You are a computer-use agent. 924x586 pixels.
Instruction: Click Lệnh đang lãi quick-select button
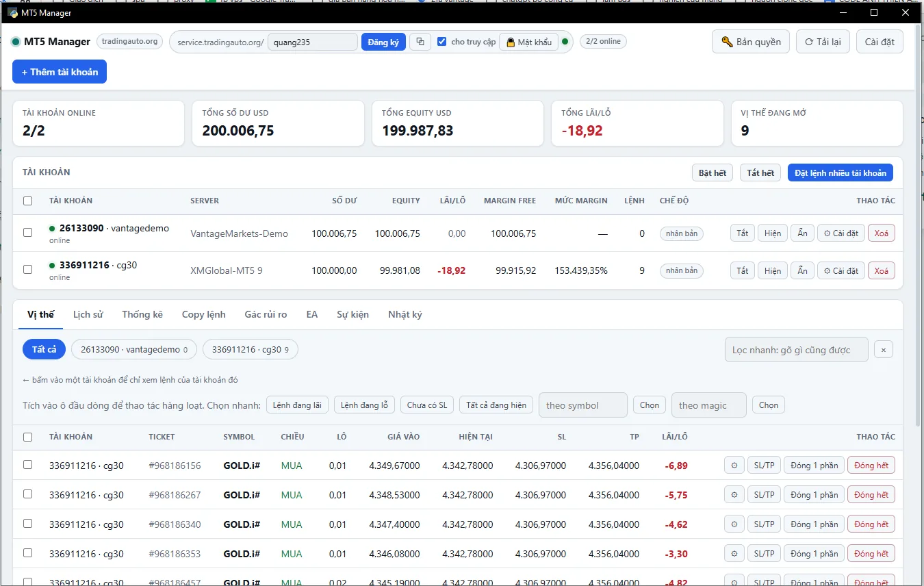(297, 405)
